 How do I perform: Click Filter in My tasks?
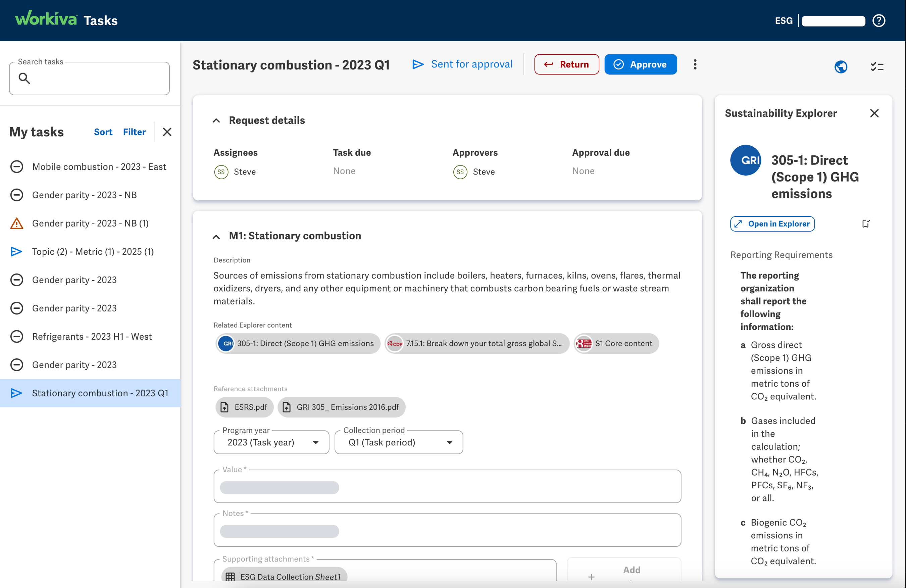(x=134, y=132)
